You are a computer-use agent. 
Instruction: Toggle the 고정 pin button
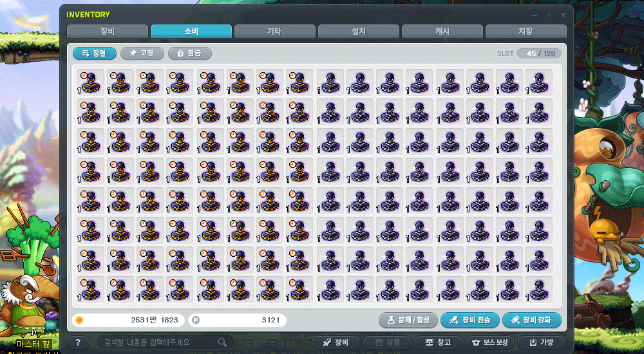pyautogui.click(x=142, y=53)
